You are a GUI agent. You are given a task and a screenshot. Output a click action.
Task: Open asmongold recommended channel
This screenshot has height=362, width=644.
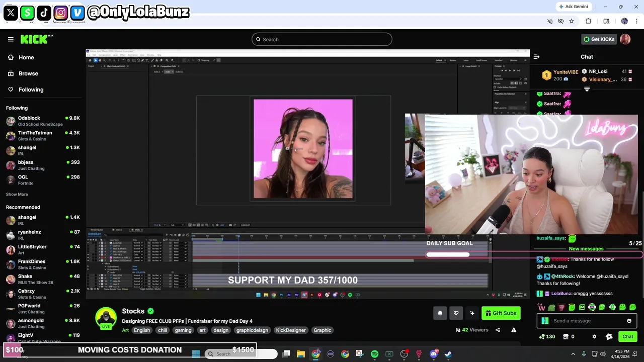[43, 323]
